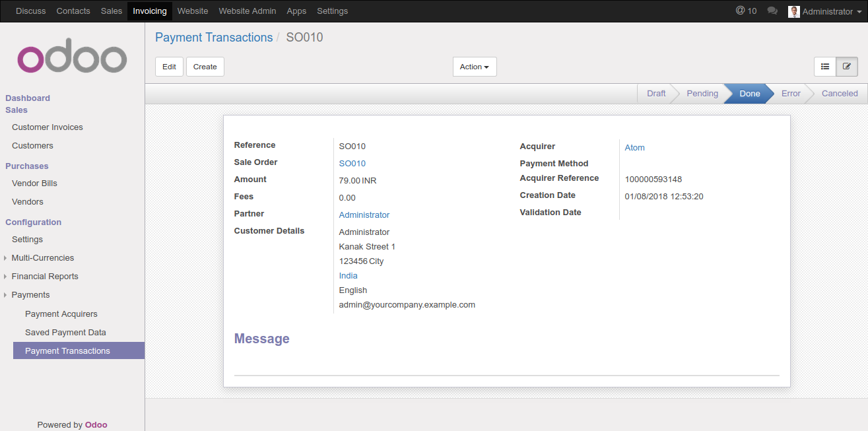Open the Purchases sidebar section

[x=27, y=166]
